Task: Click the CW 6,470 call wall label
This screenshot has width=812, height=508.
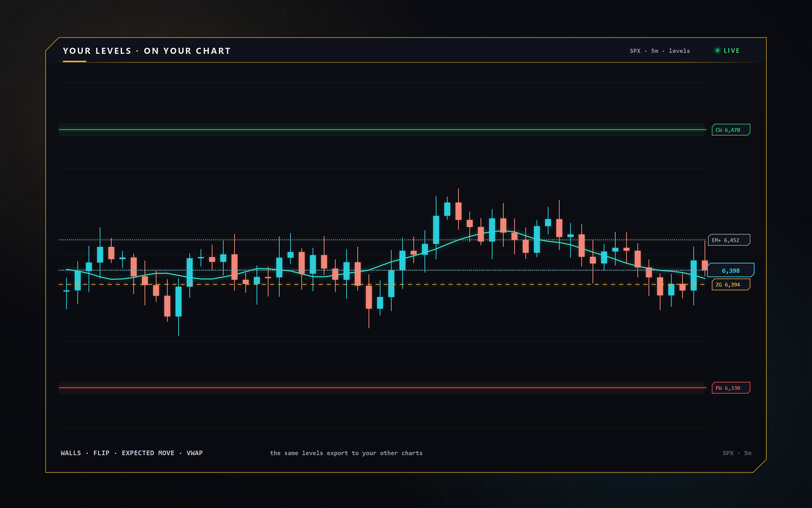Action: (x=731, y=130)
